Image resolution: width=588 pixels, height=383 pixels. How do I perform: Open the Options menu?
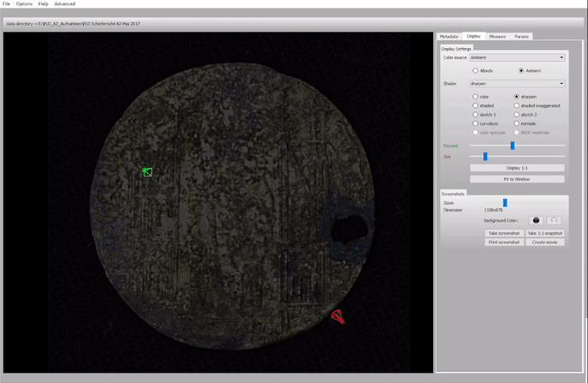[24, 4]
